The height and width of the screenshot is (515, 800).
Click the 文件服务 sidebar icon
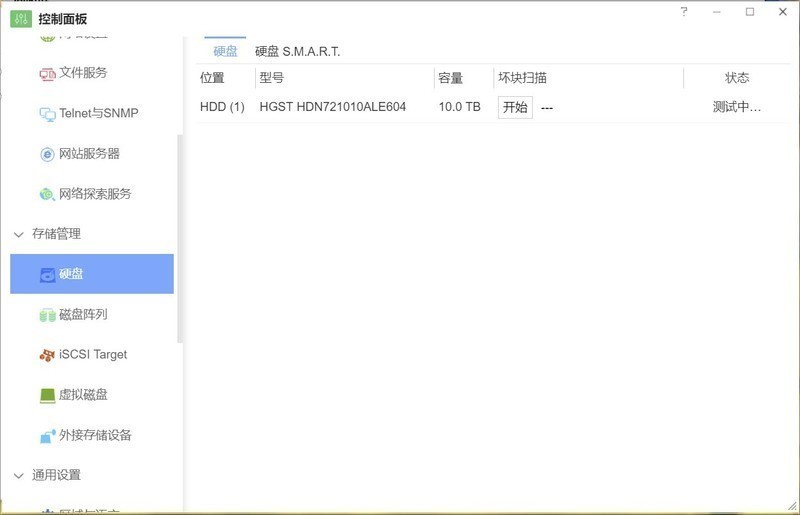pyautogui.click(x=47, y=74)
